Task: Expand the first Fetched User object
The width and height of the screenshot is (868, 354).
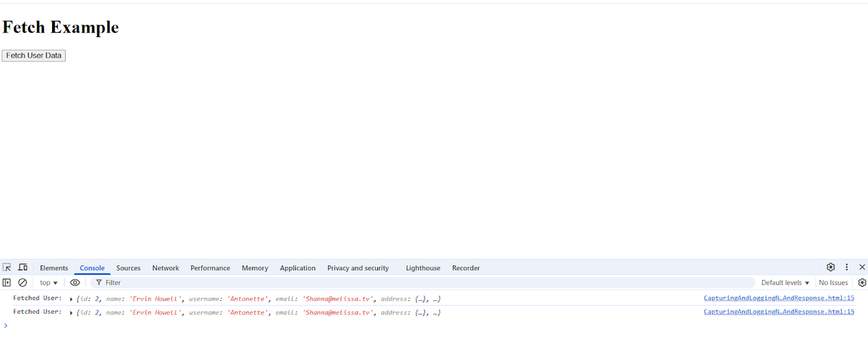Action: pos(71,299)
